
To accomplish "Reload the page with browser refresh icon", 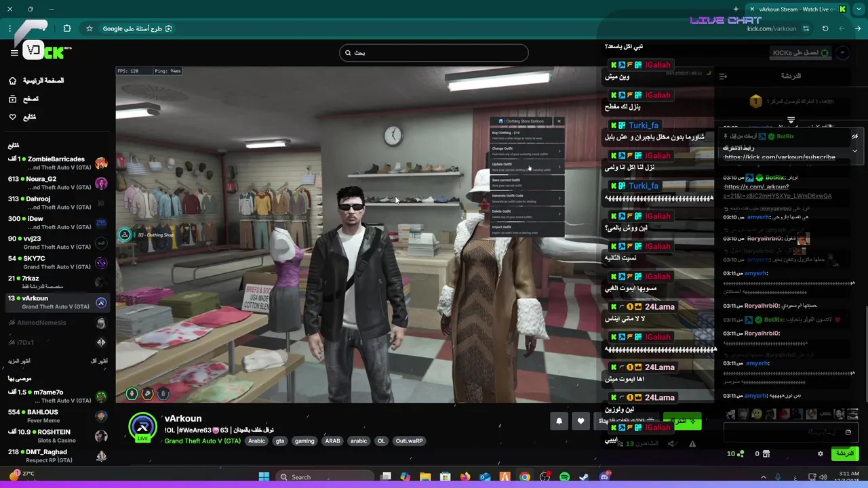I will [x=825, y=28].
